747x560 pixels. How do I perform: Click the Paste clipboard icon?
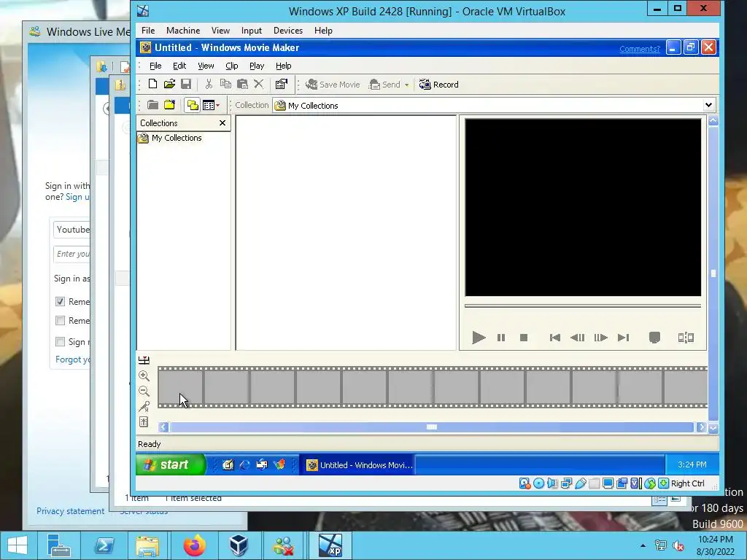pyautogui.click(x=242, y=85)
